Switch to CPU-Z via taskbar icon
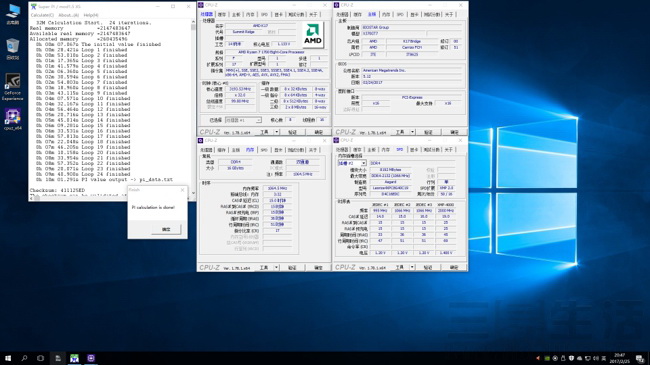The width and height of the screenshot is (650, 365). pyautogui.click(x=91, y=358)
